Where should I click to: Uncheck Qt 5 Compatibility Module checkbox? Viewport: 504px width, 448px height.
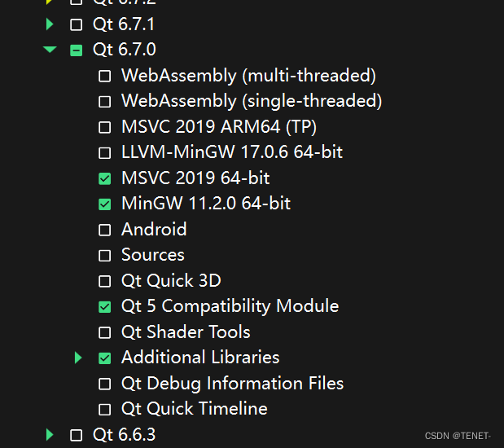[104, 307]
